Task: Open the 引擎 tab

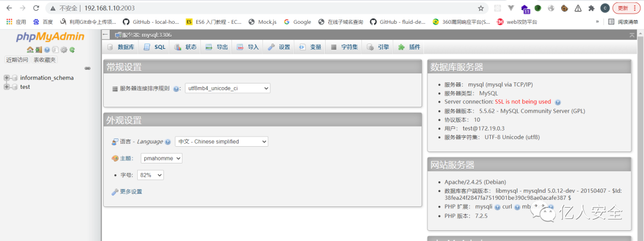Action: (378, 47)
